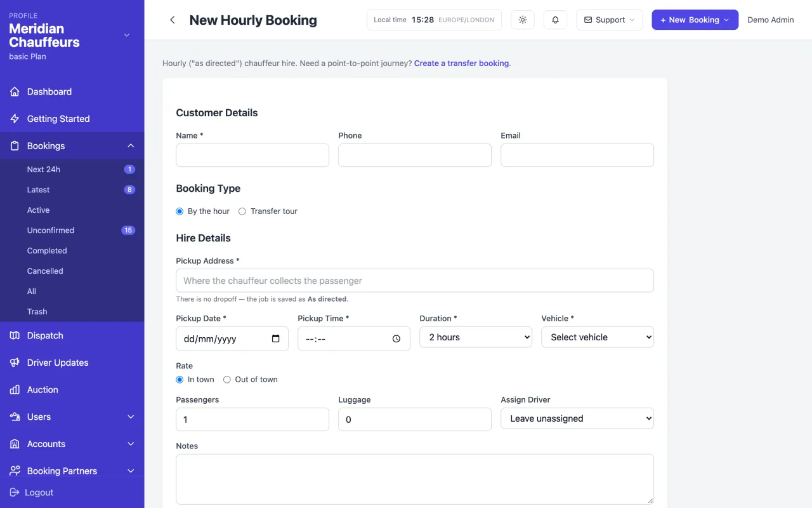The image size is (812, 508).
Task: Open the Completed bookings list
Action: click(x=72, y=251)
